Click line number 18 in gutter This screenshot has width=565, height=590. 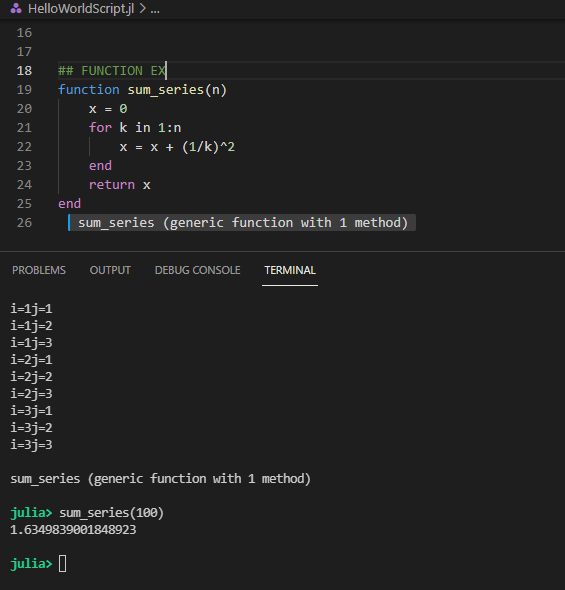[x=24, y=71]
